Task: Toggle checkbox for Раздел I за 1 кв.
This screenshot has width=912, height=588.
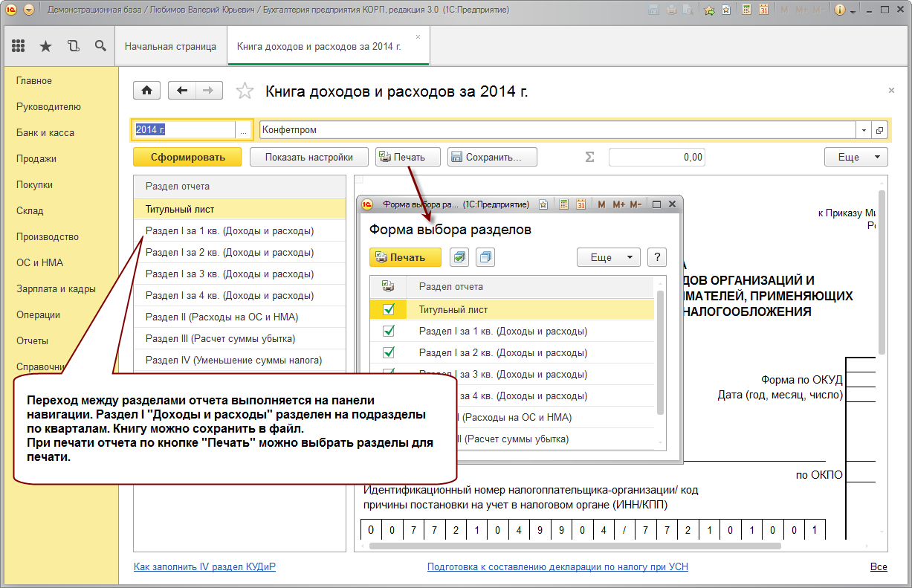Action: pos(388,331)
